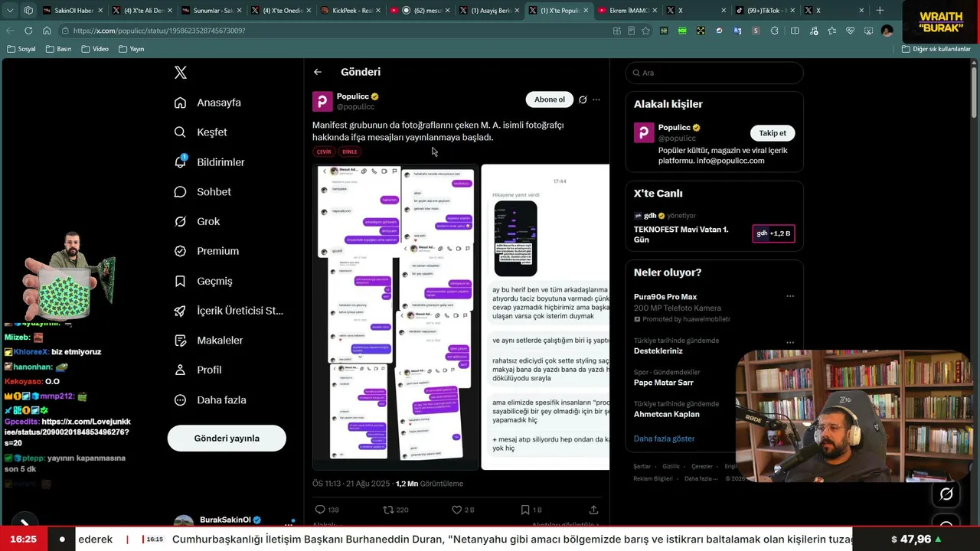This screenshot has width=980, height=551.
Task: Click the Gizlilik footer link
Action: point(671,467)
